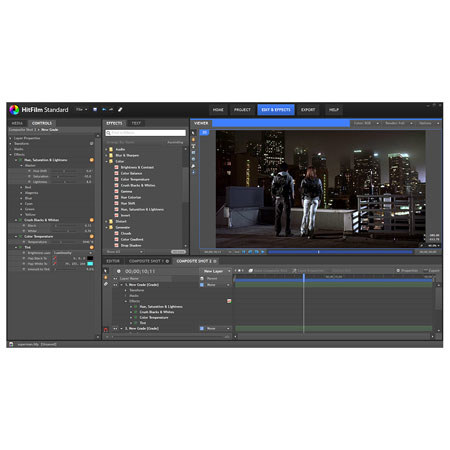450x450 pixels.
Task: Click orange preset button for Hue, Saturation & Lightness
Action: click(92, 160)
